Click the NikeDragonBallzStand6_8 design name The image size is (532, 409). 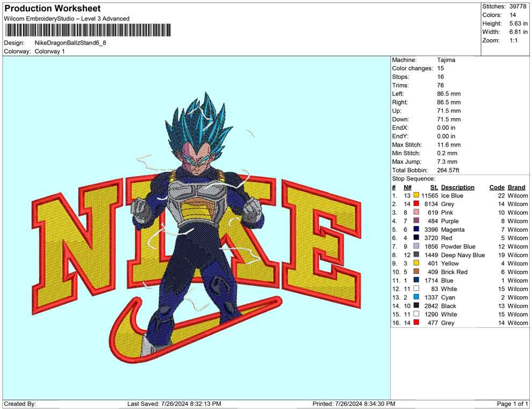(70, 43)
